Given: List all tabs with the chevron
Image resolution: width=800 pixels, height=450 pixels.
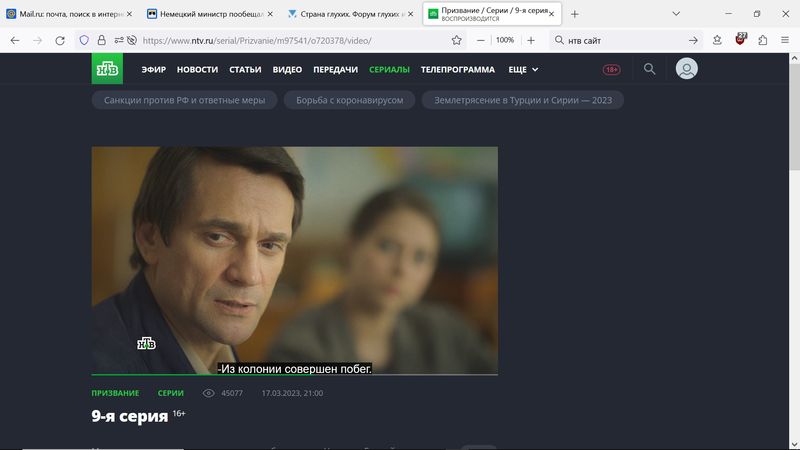Looking at the screenshot, I should [676, 14].
